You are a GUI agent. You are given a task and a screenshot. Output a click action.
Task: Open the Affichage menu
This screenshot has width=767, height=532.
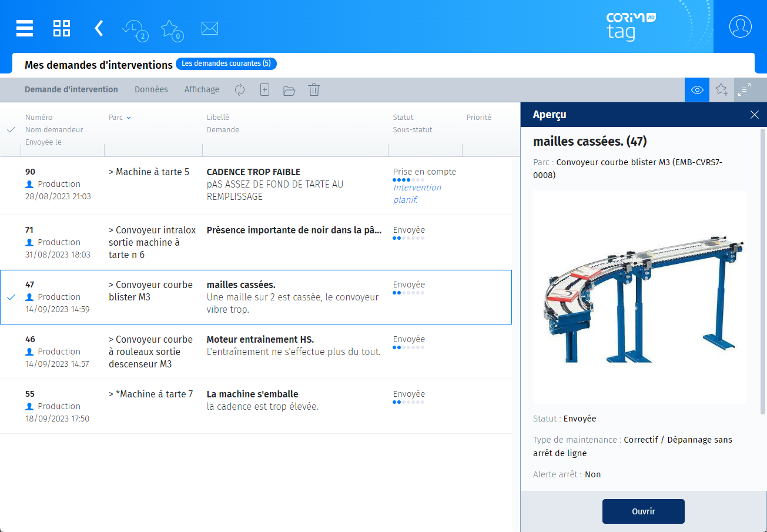point(201,89)
